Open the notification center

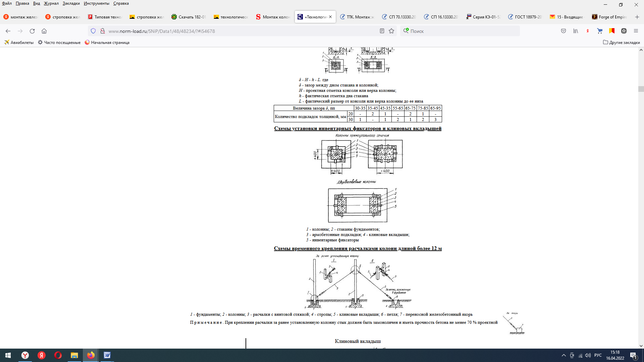(x=634, y=355)
